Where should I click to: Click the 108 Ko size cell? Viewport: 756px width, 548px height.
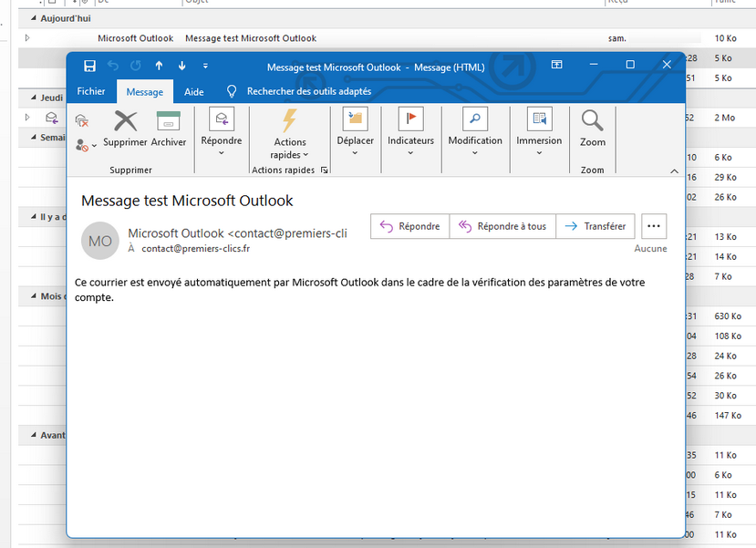coord(728,336)
